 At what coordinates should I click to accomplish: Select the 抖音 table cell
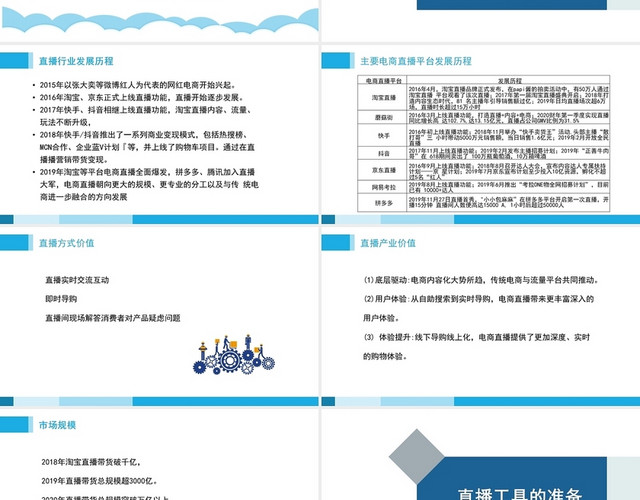pos(382,153)
